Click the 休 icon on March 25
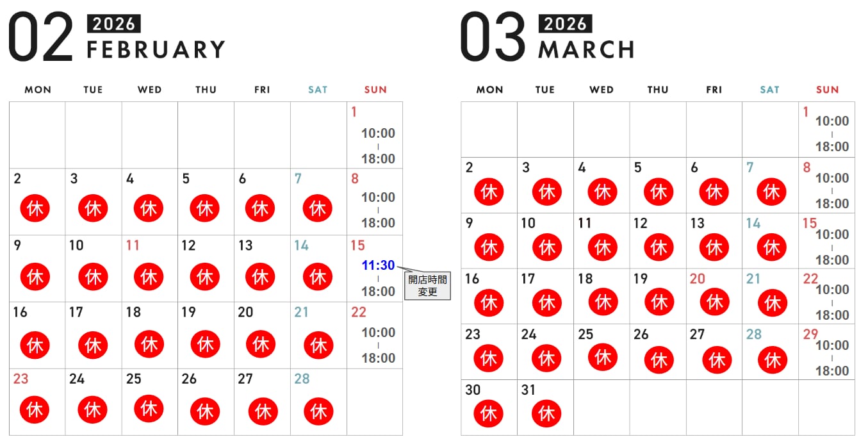This screenshot has height=446, width=868. (603, 358)
